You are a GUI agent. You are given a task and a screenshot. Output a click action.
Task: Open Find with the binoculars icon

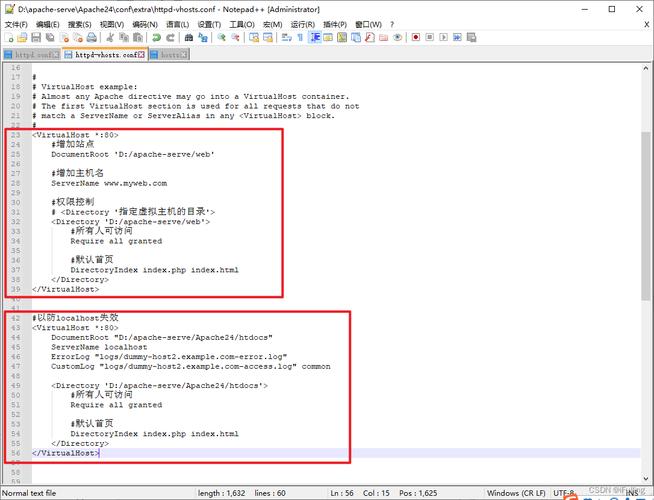tap(189, 38)
